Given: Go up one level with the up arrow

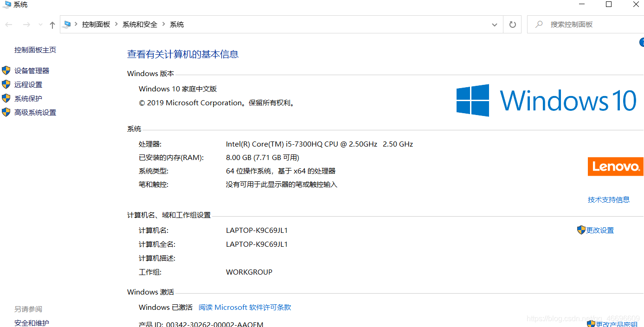Looking at the screenshot, I should pos(52,25).
